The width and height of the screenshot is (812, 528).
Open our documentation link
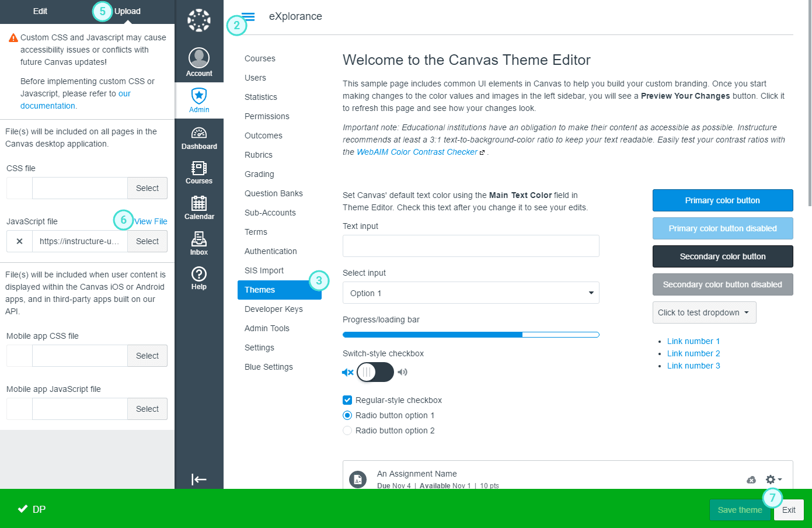pyautogui.click(x=75, y=99)
